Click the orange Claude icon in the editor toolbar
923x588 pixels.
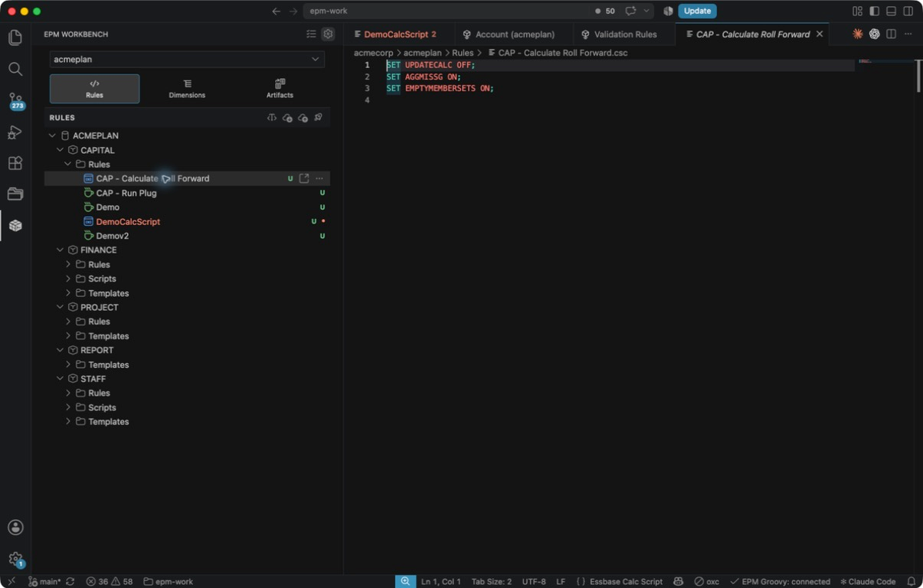point(857,34)
